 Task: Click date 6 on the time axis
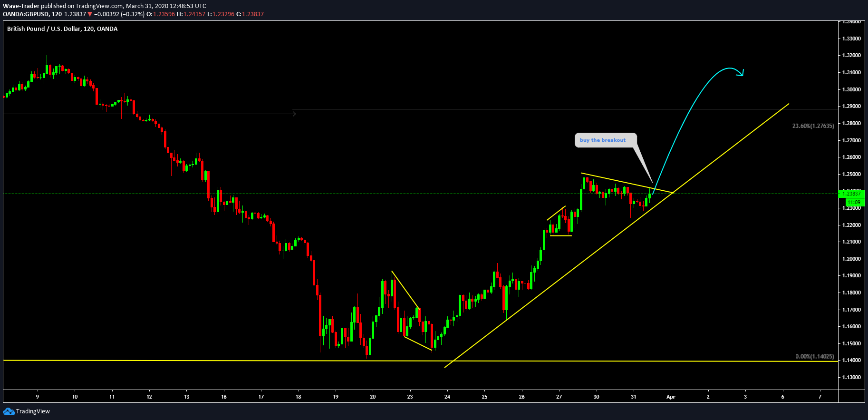click(782, 397)
